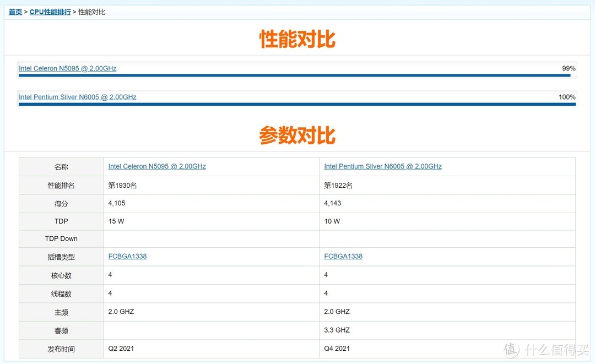Click Intel Celeron N5095 link above its bar
The image size is (595, 364).
pos(67,68)
